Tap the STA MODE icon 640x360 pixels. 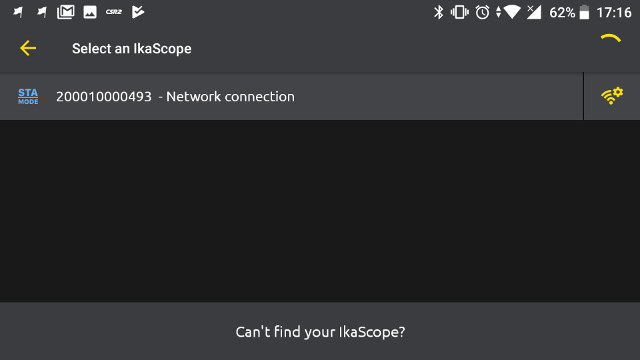point(28,97)
